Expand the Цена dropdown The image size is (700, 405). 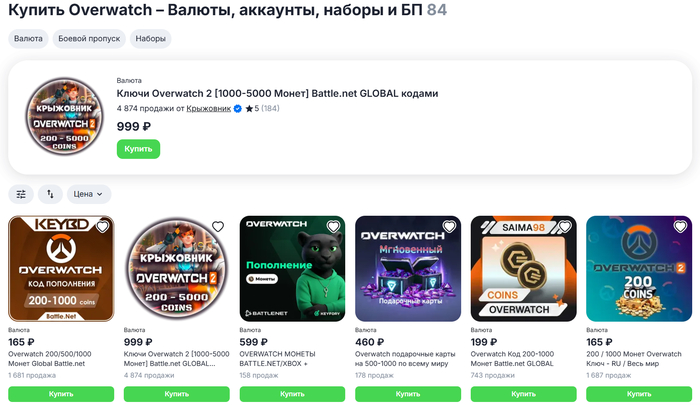pos(88,194)
